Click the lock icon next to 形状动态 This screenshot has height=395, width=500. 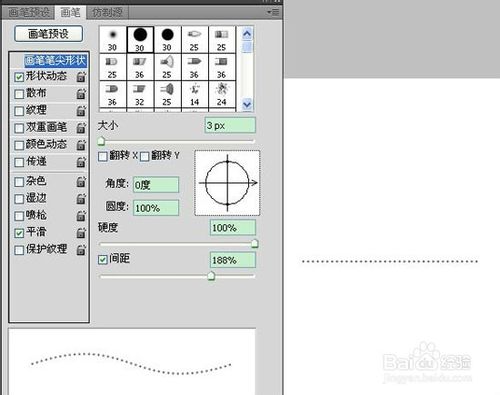click(81, 77)
